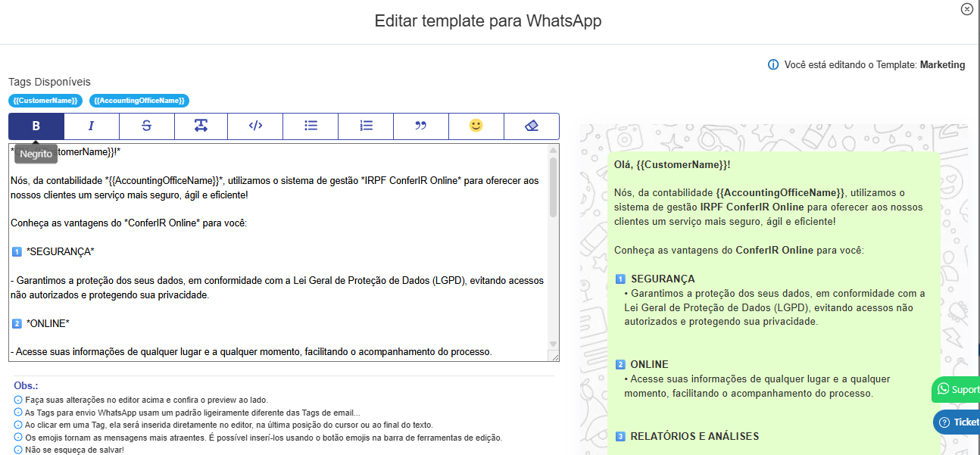Click the "Marketing" template name
980x455 pixels.
pyautogui.click(x=943, y=65)
